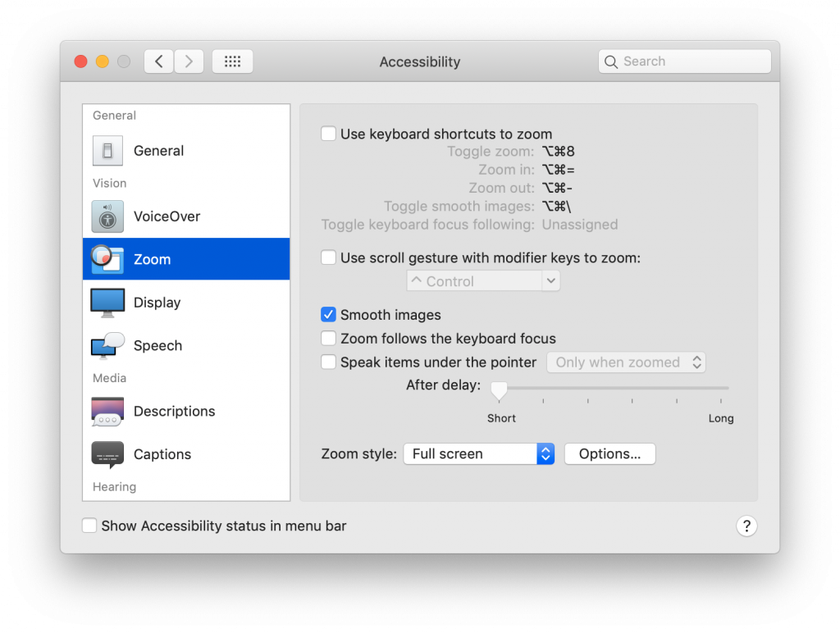840x633 pixels.
Task: Click the Accessibility window title
Action: (420, 62)
